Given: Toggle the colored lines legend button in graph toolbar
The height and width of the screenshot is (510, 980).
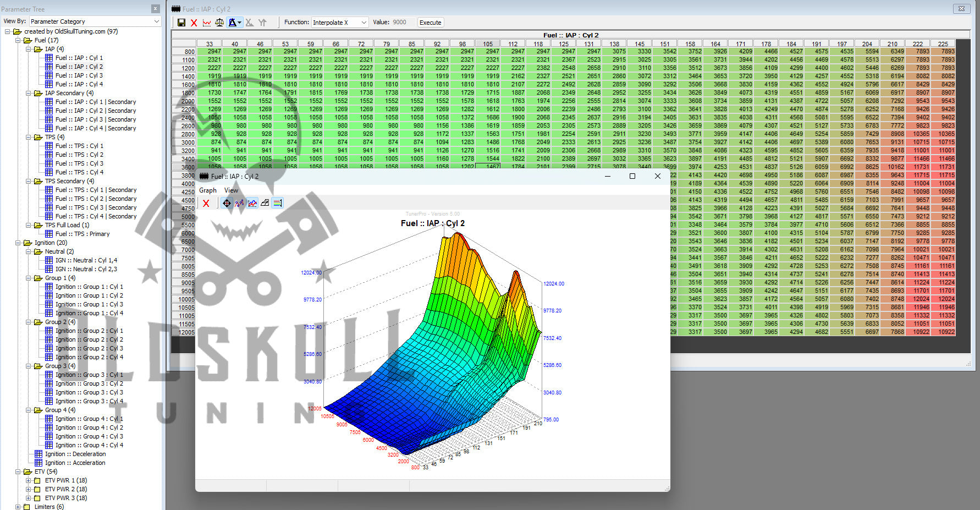Looking at the screenshot, I should (278, 203).
